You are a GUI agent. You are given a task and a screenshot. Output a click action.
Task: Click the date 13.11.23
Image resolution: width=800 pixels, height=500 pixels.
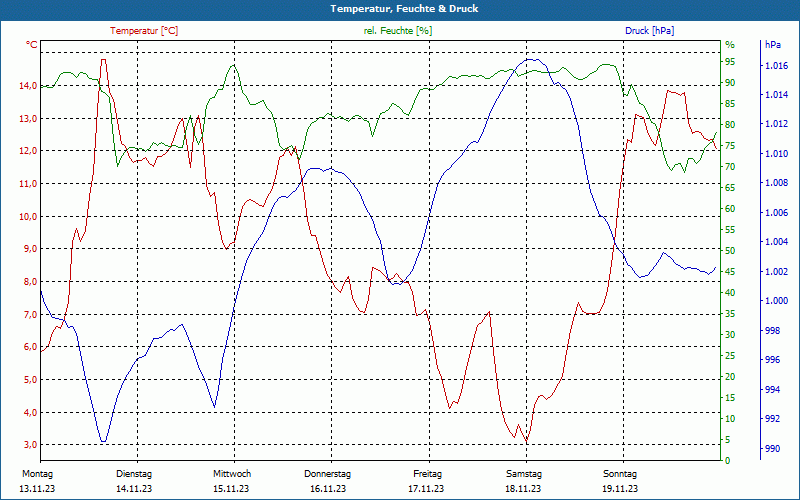(x=37, y=489)
